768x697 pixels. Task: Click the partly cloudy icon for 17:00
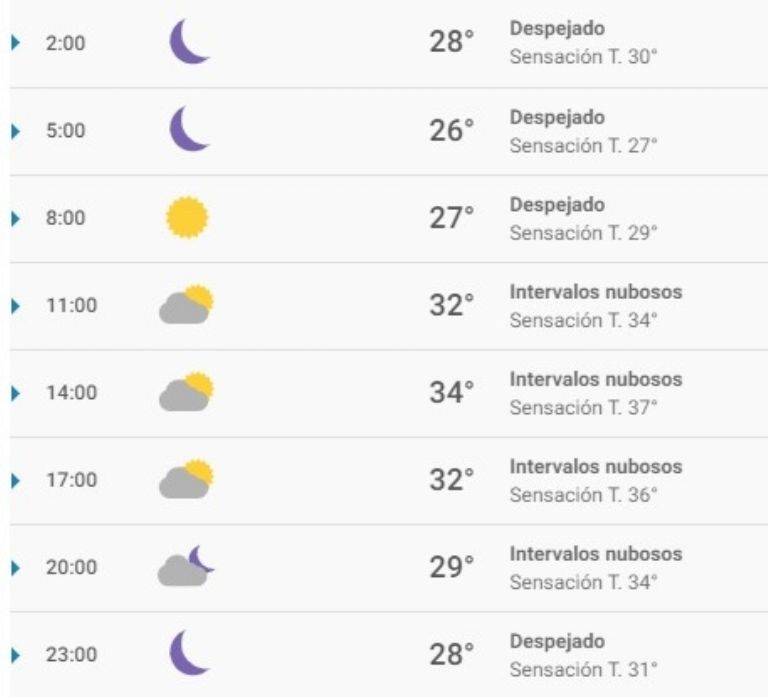[187, 479]
